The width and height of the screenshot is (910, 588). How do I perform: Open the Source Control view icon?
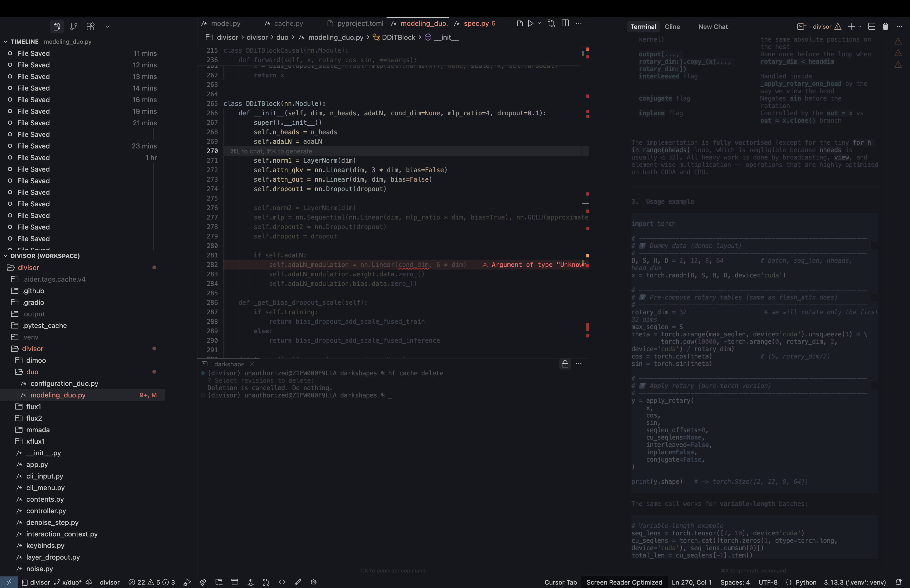click(x=74, y=26)
